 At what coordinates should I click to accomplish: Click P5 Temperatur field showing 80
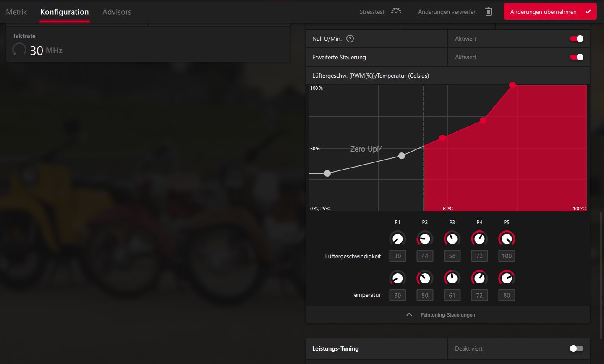pos(507,295)
